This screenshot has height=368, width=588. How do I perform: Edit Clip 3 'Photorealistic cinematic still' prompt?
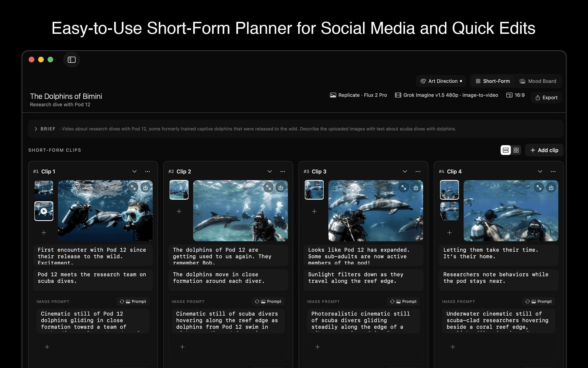364,321
